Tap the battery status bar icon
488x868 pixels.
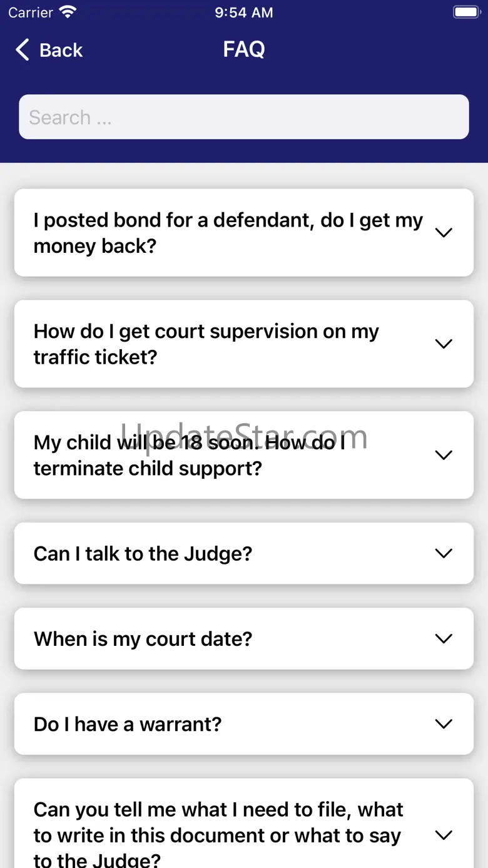(465, 12)
